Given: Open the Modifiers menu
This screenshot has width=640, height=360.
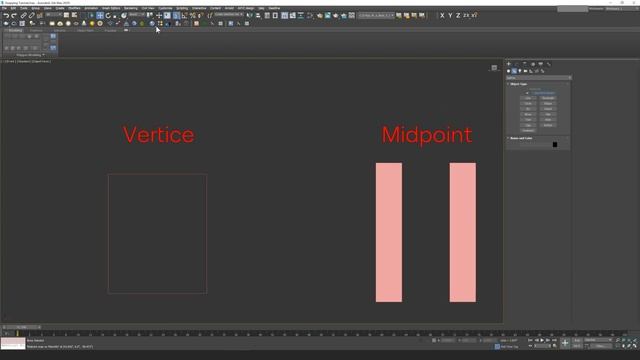Looking at the screenshot, I should [74, 8].
